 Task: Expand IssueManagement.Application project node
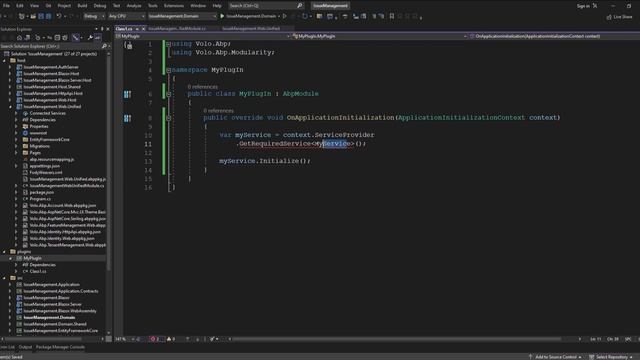[x=10, y=284]
